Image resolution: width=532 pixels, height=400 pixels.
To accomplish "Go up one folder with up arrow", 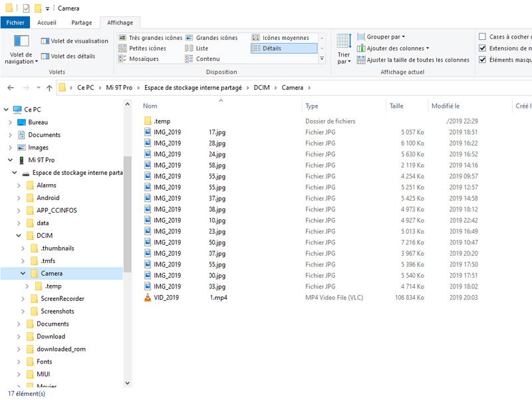I will (x=49, y=88).
